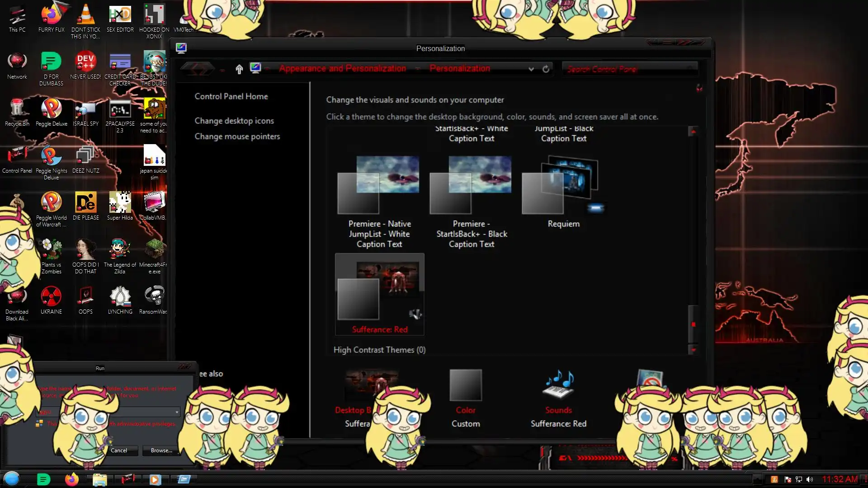
Task: Click the Appearance and Personalization breadcrumb
Action: pyautogui.click(x=342, y=68)
